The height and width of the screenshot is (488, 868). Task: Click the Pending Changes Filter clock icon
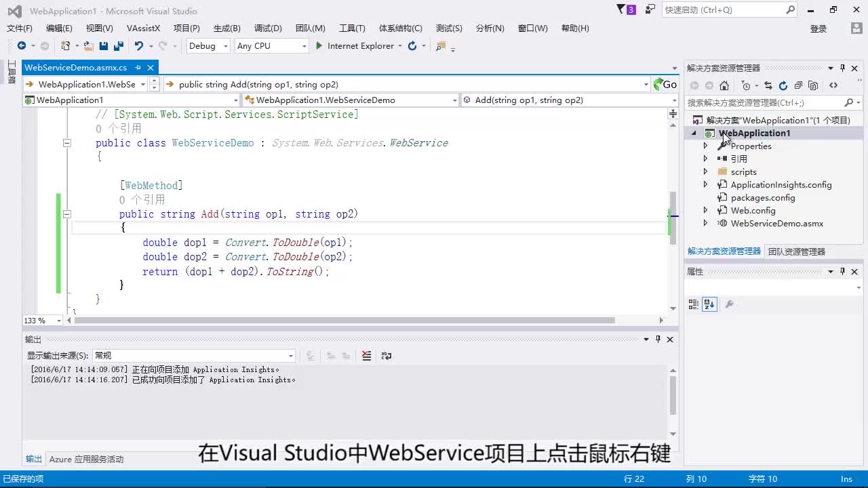click(x=746, y=85)
